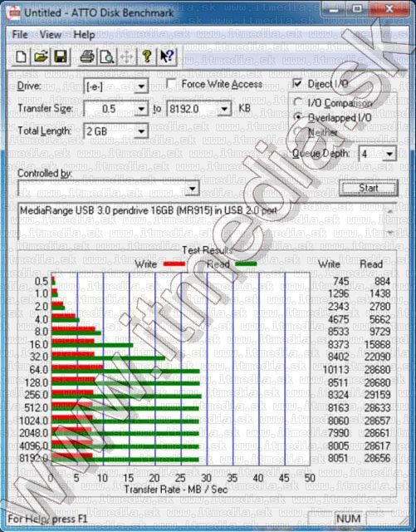
Task: Uncheck the Direct I/O checkbox
Action: click(297, 83)
